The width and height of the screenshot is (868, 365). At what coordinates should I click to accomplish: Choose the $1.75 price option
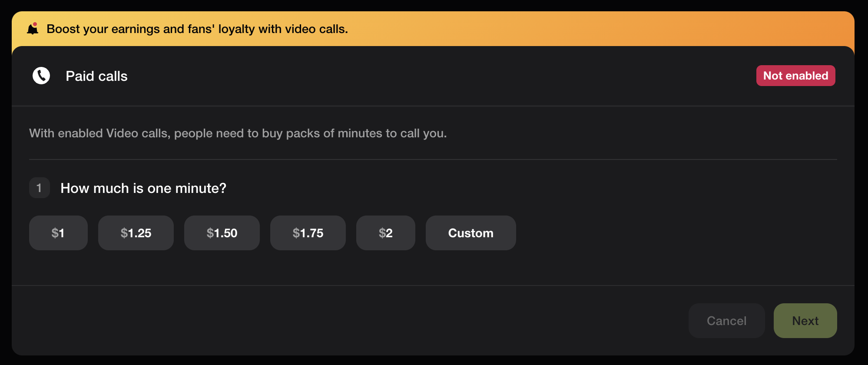[x=308, y=233]
